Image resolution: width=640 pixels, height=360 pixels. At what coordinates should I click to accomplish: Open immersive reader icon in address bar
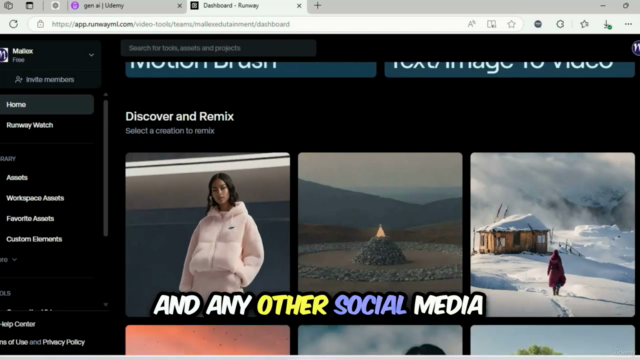tap(491, 24)
